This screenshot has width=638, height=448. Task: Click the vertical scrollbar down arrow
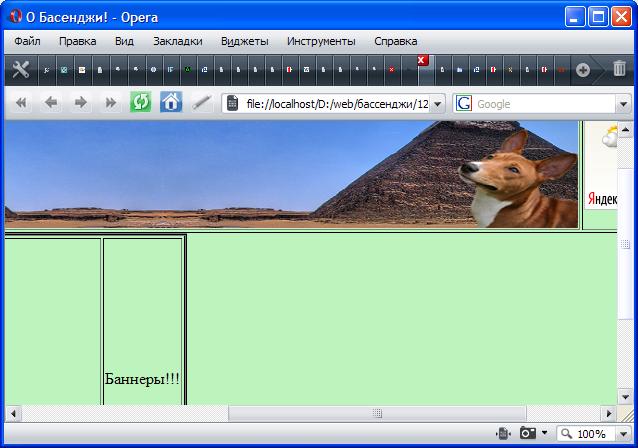tap(625, 397)
